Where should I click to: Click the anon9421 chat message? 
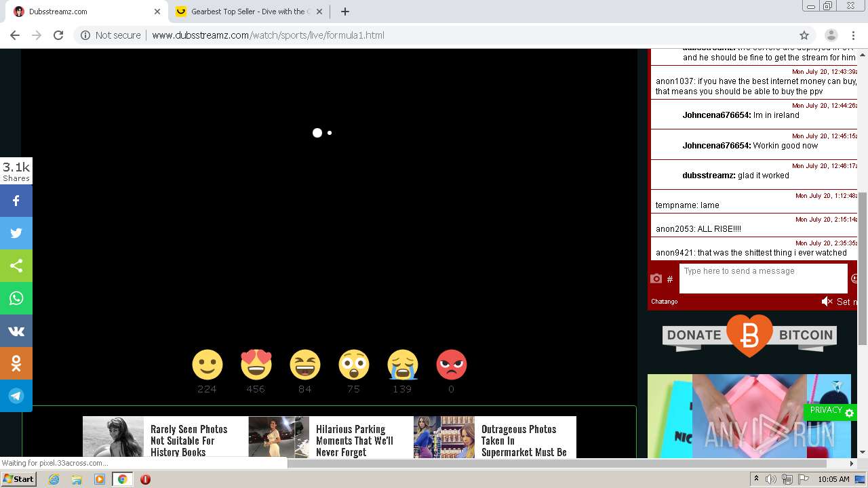click(x=753, y=253)
